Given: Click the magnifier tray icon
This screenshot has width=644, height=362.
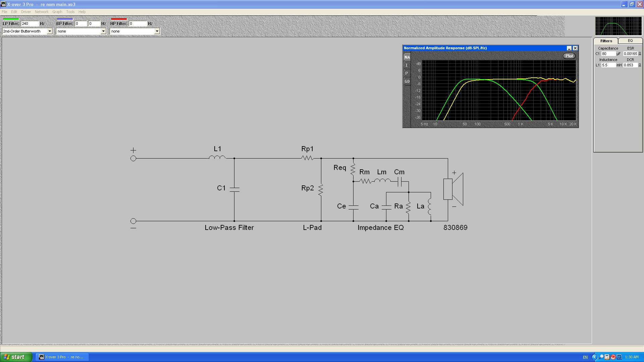Looking at the screenshot, I should pos(601,357).
